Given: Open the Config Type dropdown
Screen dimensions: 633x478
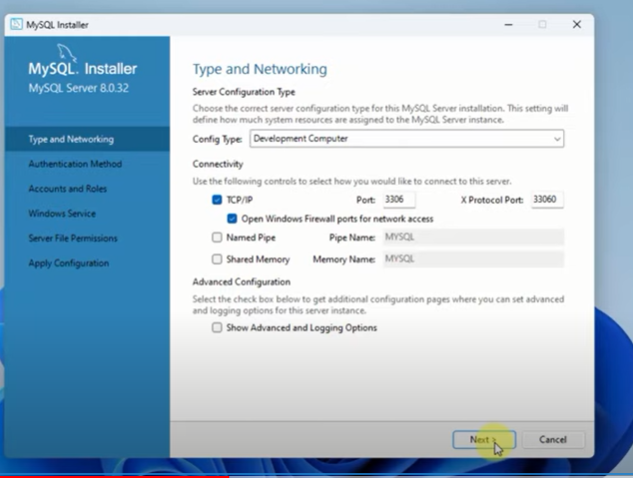Looking at the screenshot, I should pos(407,139).
